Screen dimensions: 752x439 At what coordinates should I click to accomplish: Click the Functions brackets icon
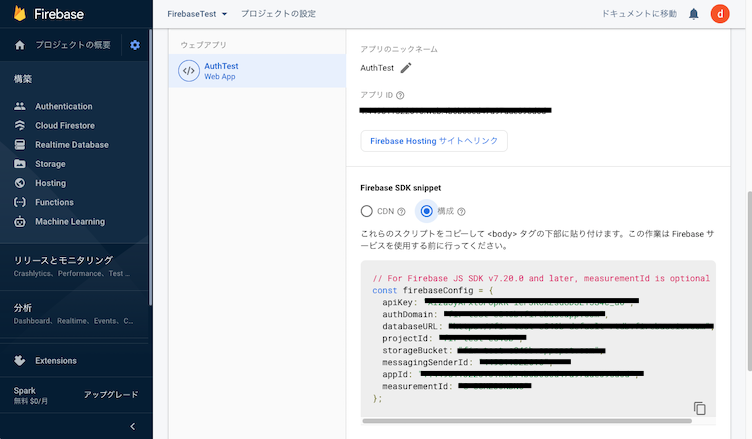tap(20, 202)
